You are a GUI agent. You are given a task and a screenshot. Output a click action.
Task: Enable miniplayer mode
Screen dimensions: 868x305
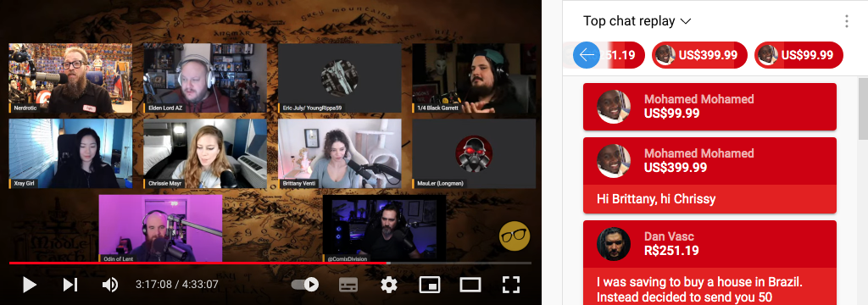click(430, 285)
